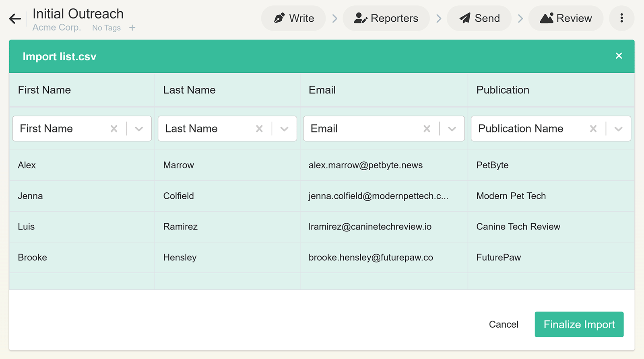Go to the Reporters step
Image resolution: width=644 pixels, height=359 pixels.
click(x=386, y=18)
